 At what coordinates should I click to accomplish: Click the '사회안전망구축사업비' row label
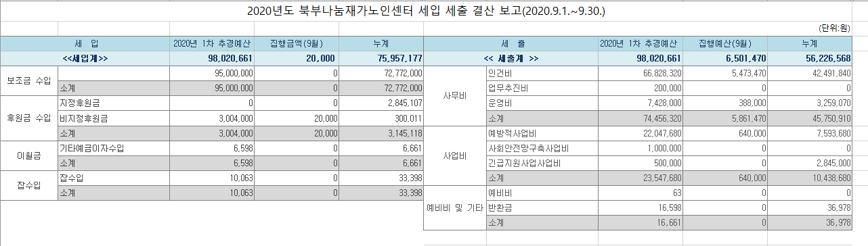[x=542, y=147]
